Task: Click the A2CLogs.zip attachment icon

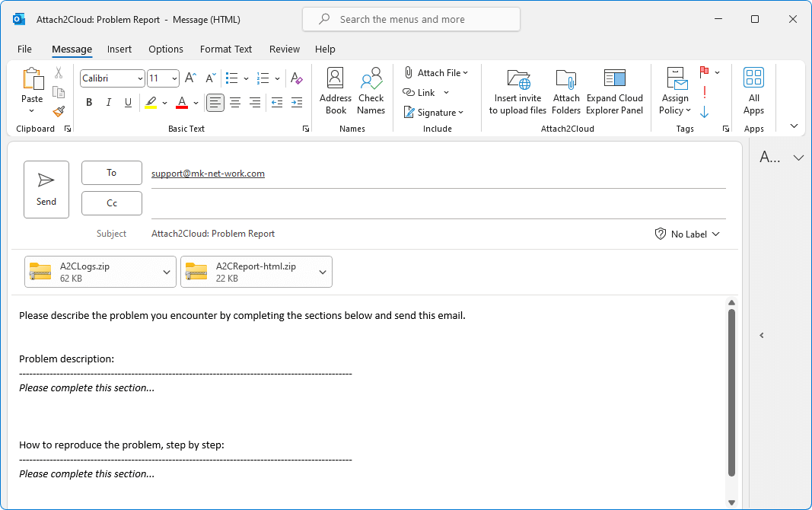Action: click(40, 271)
